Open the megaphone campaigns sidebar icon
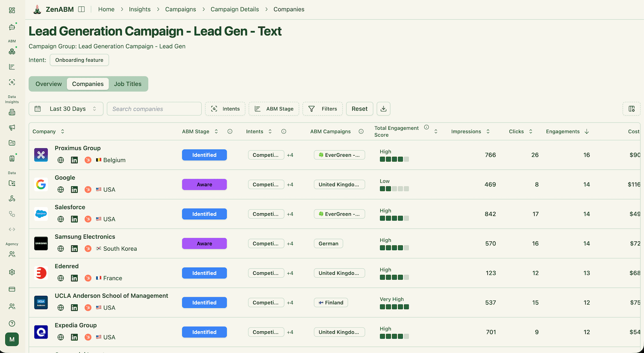The height and width of the screenshot is (353, 644). tap(12, 128)
